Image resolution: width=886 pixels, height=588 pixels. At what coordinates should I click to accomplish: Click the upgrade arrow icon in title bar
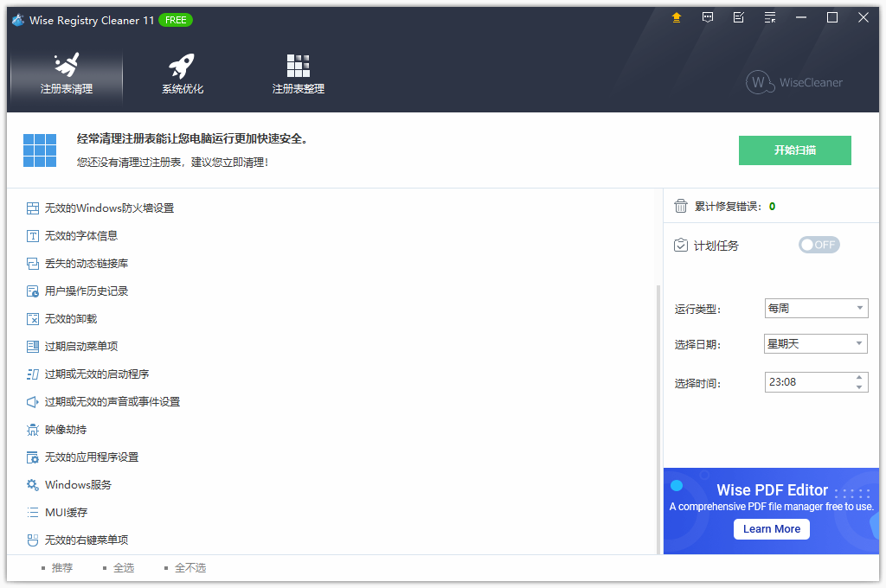click(x=677, y=17)
